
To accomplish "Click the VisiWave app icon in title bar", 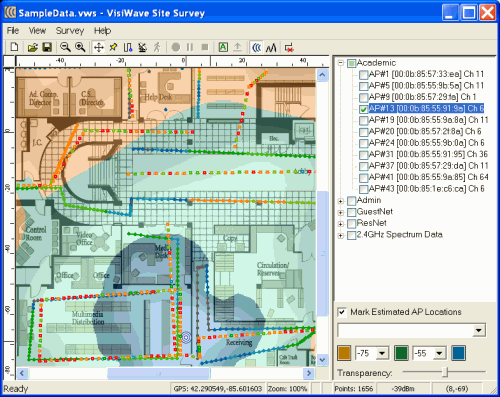I will coord(10,13).
